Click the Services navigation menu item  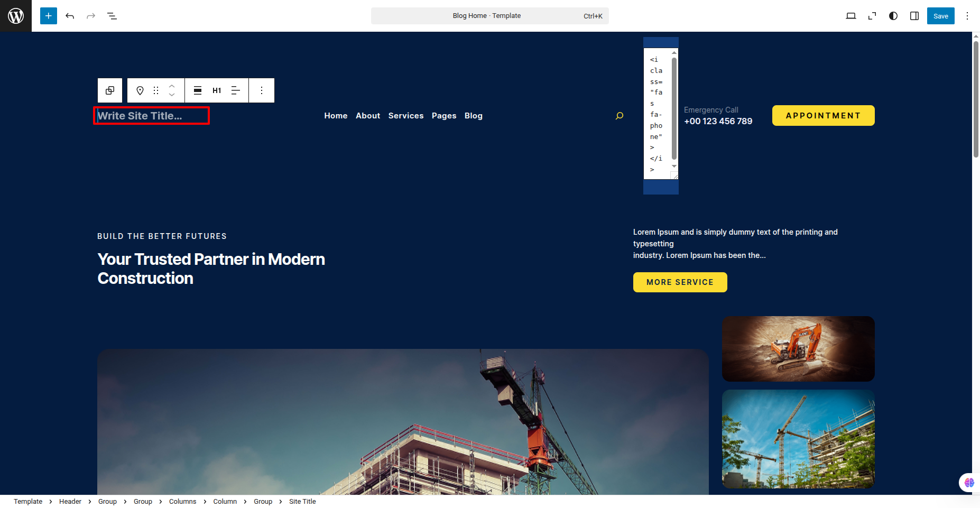pos(405,116)
